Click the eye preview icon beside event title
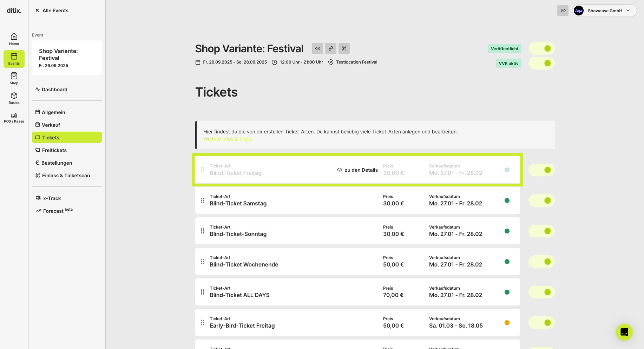644x349 pixels. point(317,48)
